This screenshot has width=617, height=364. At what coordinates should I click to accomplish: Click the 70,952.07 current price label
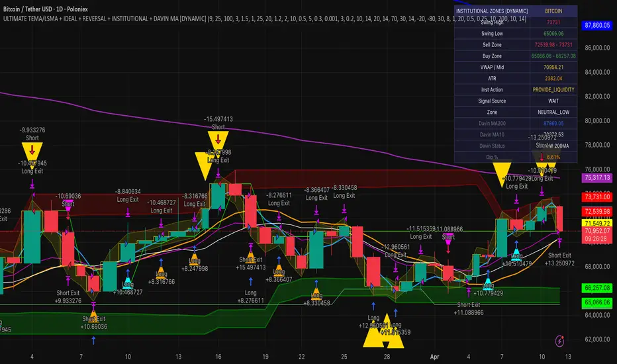pyautogui.click(x=597, y=231)
